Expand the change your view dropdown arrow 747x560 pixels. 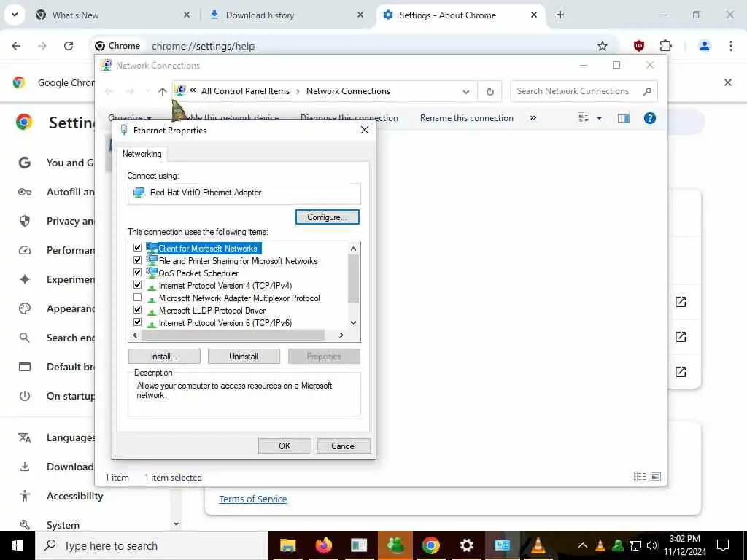(600, 118)
